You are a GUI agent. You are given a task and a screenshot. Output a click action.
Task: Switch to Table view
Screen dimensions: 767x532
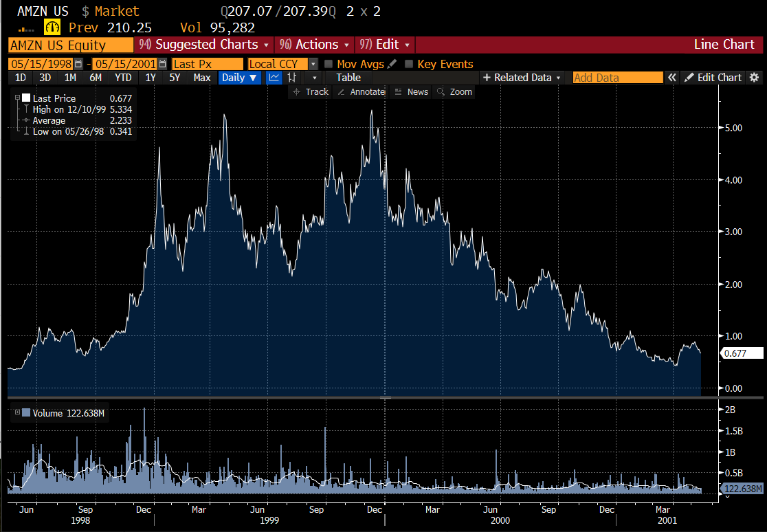point(348,78)
